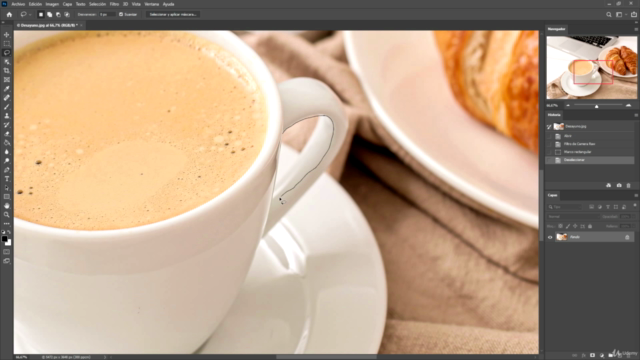
Task: Open the Capas panel menu
Action: 636,196
